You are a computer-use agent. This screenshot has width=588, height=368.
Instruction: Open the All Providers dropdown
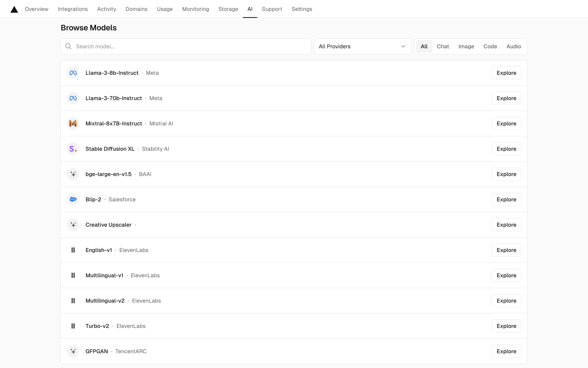tap(363, 46)
